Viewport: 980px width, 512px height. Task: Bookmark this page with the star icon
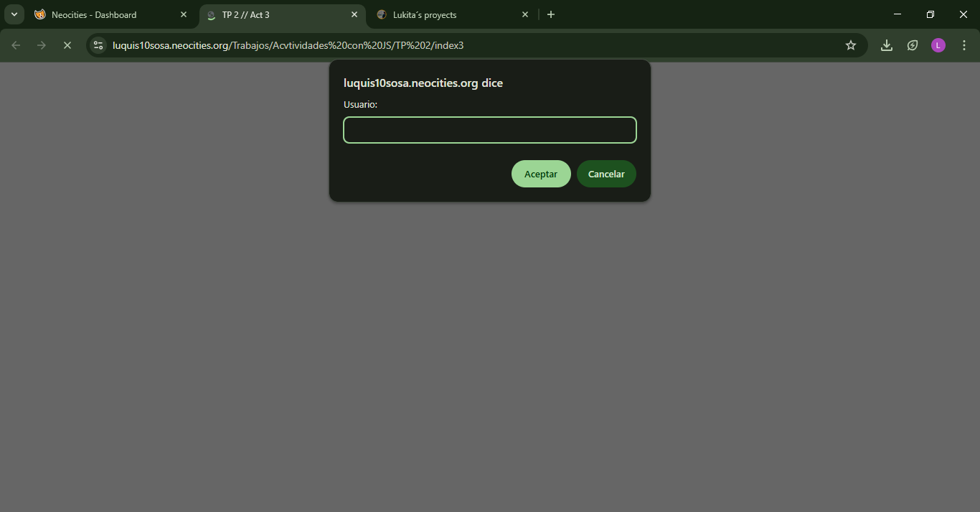point(851,45)
